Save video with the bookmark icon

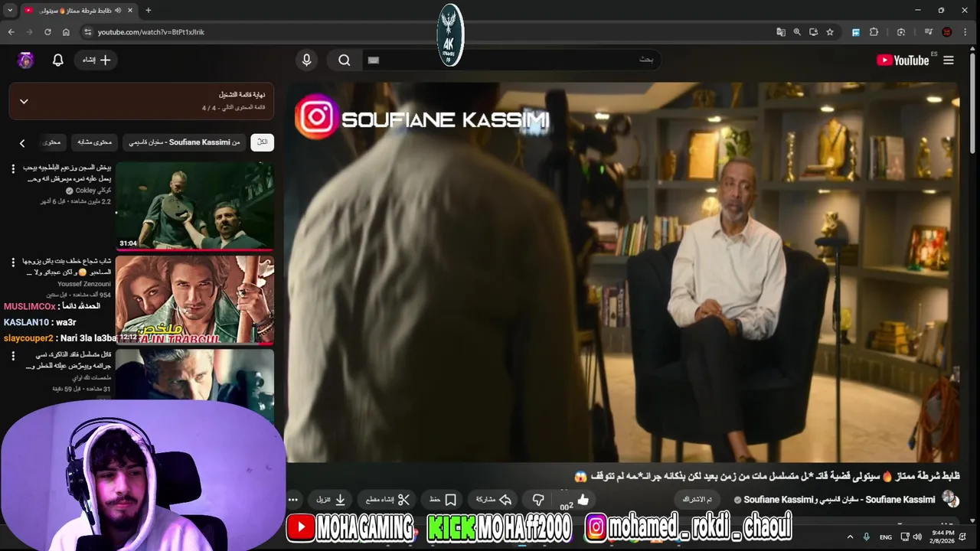pyautogui.click(x=443, y=500)
